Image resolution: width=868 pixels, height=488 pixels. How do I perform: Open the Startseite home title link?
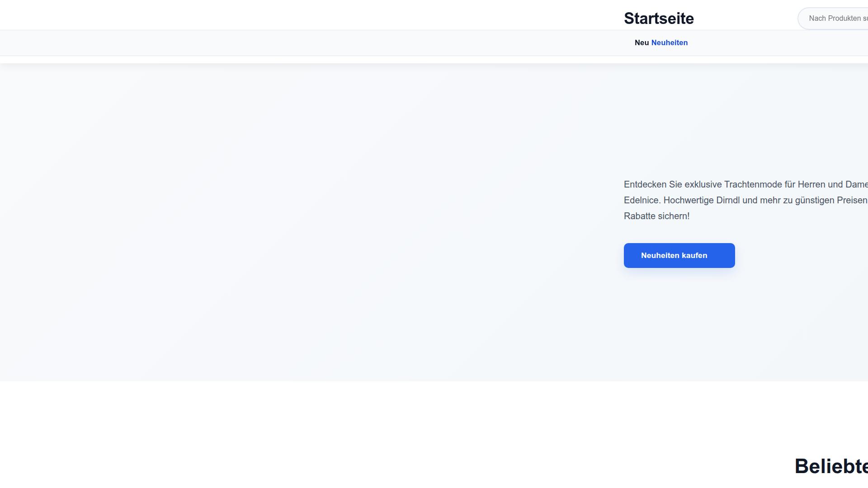(x=659, y=19)
